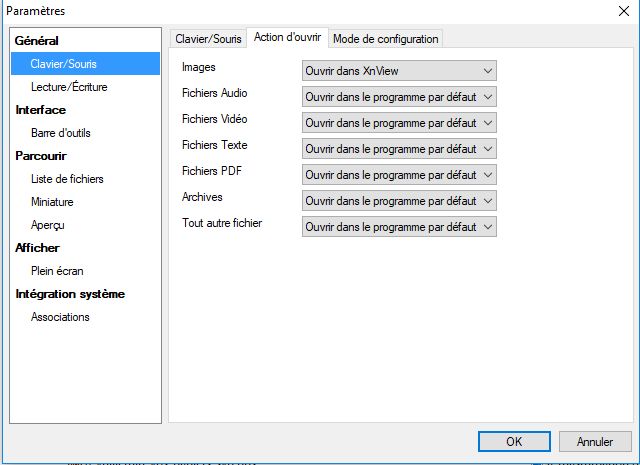Select Associations in the sidebar
Screen dimensions: 640x465
(x=60, y=317)
